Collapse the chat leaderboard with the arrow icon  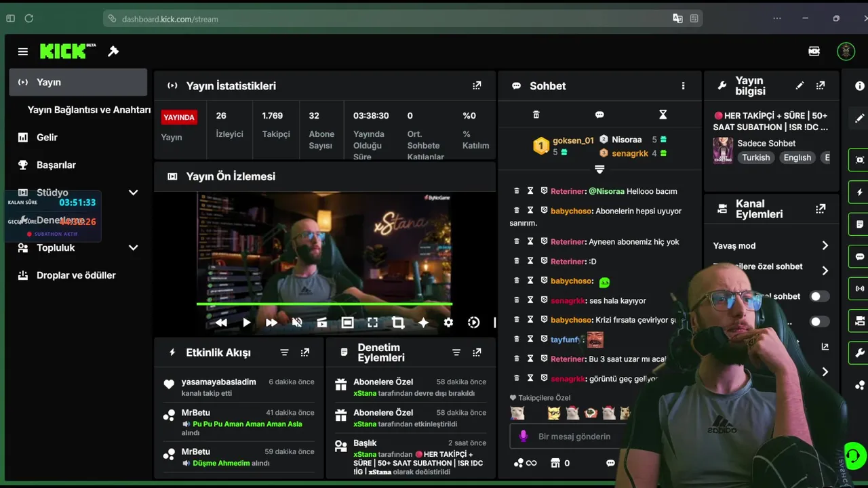pos(599,169)
